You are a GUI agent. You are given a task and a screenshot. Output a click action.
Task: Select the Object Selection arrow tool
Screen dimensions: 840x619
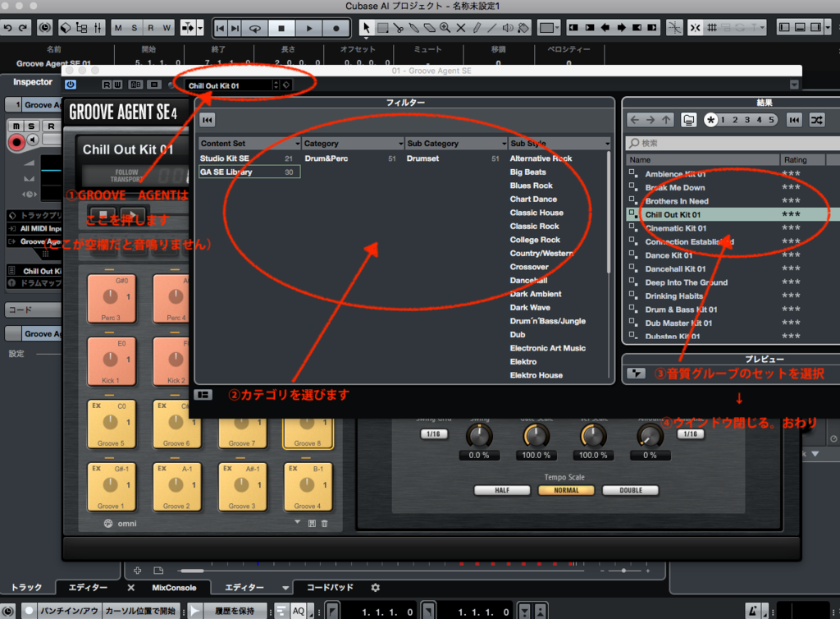tap(366, 28)
